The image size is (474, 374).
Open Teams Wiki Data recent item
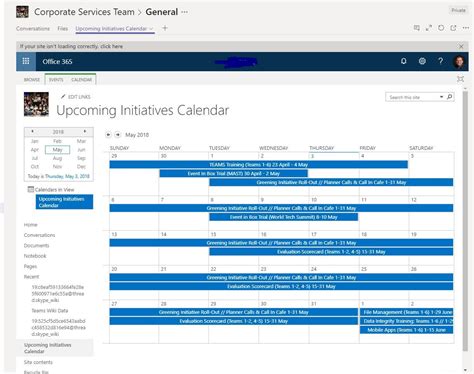[50, 311]
